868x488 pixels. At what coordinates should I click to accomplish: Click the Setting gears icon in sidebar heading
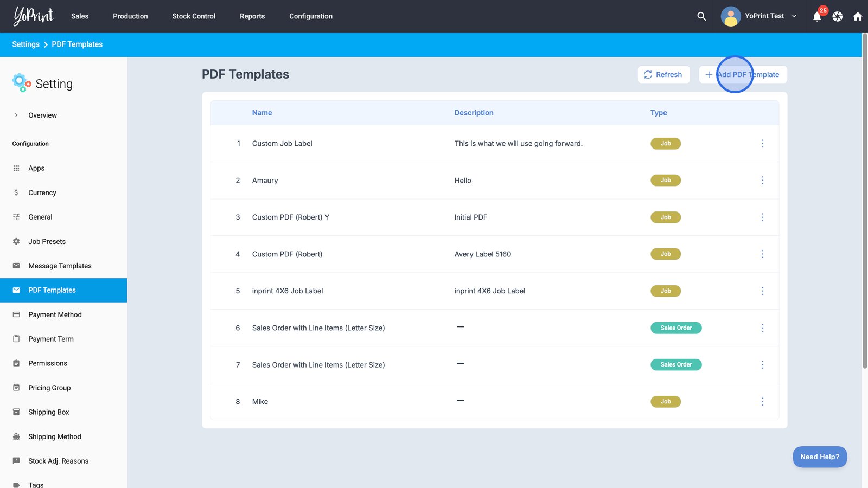tap(21, 83)
